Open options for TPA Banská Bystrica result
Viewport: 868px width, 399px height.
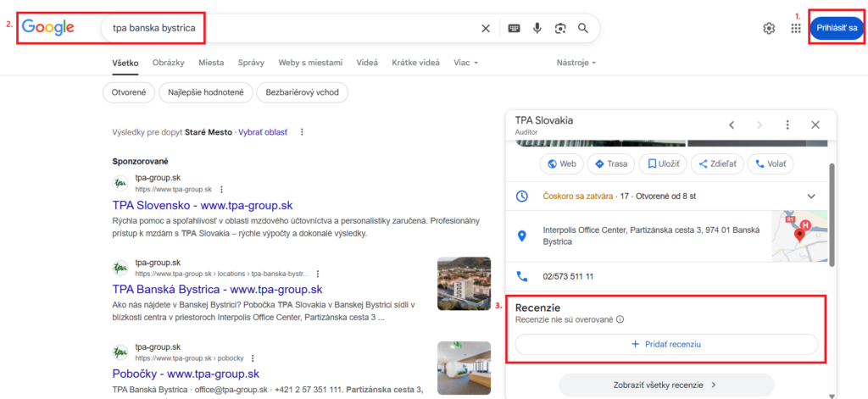pos(318,274)
